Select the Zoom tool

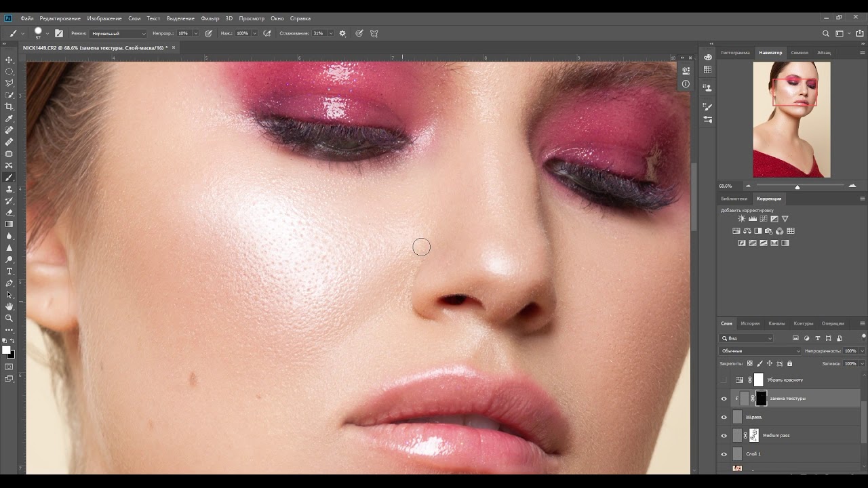tap(9, 318)
